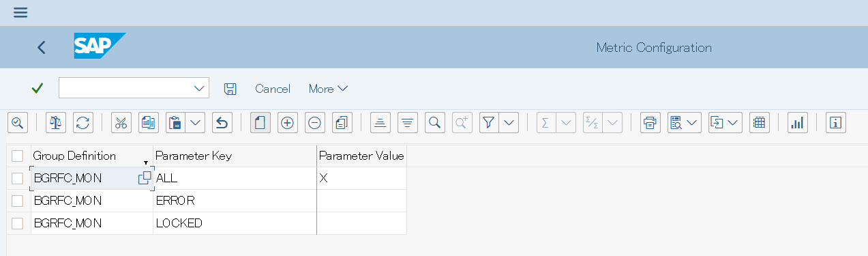Open the More menu
The width and height of the screenshot is (868, 256).
pos(328,89)
